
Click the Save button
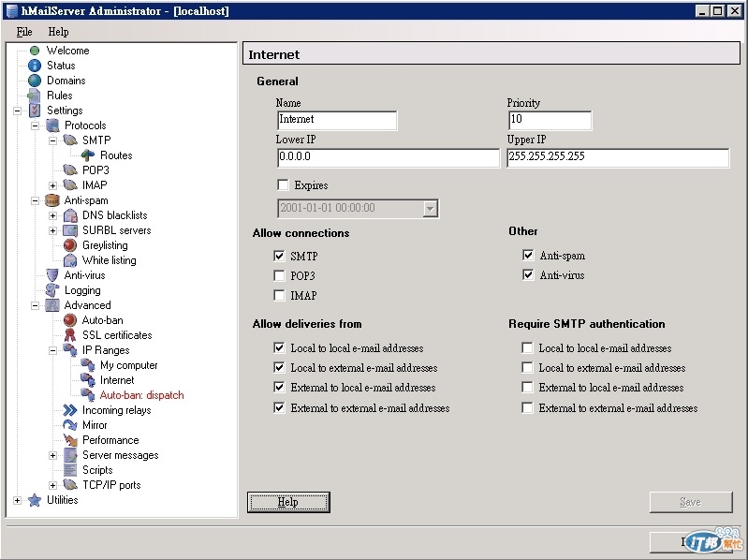pos(691,502)
